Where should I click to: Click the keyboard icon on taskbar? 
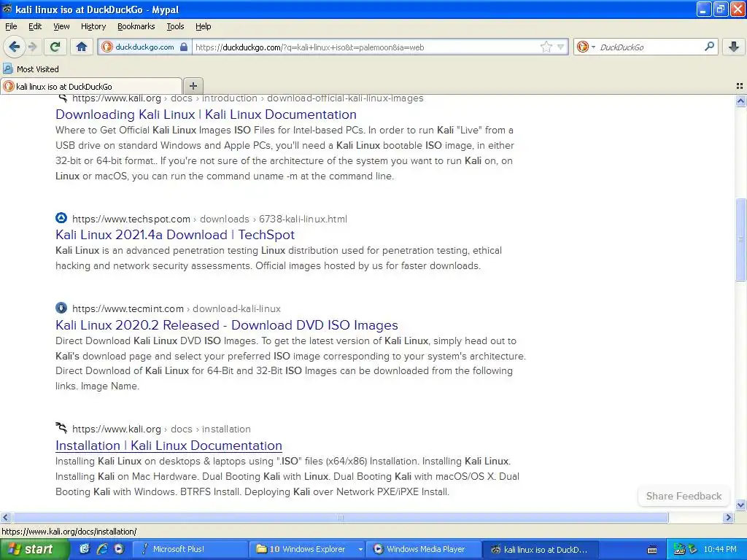652,550
